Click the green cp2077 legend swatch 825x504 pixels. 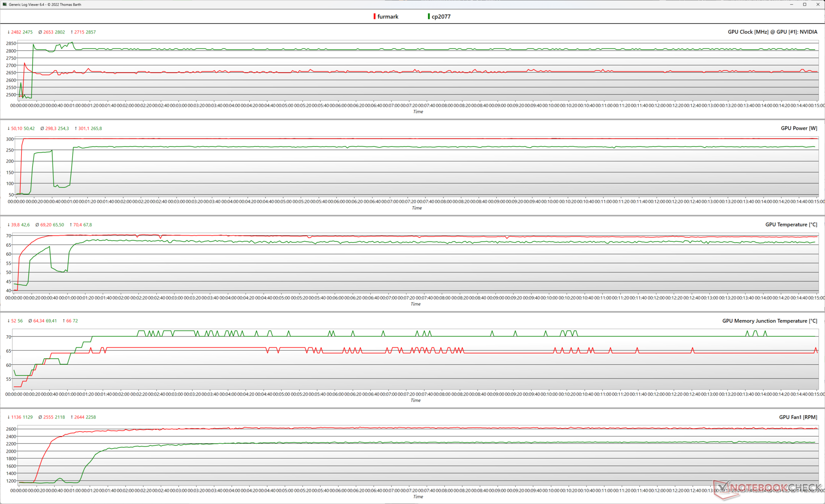(428, 16)
